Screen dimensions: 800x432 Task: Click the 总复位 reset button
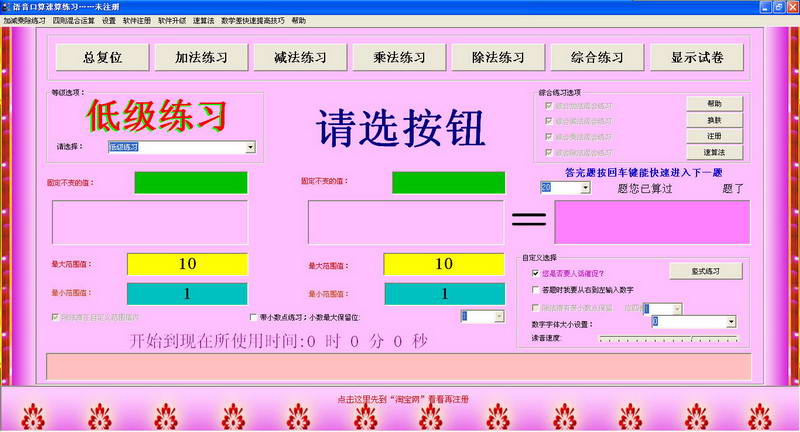coord(103,57)
